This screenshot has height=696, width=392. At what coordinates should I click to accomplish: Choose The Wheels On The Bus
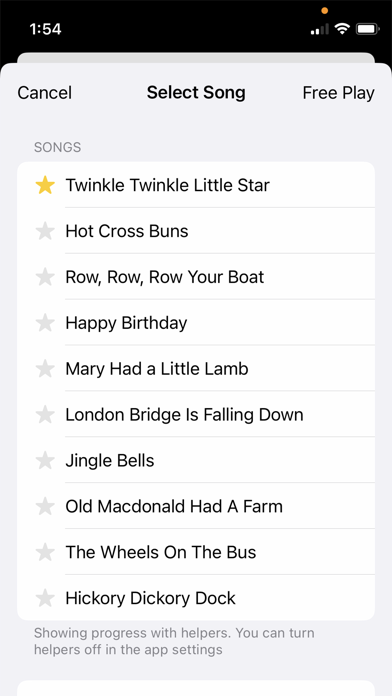[196, 552]
